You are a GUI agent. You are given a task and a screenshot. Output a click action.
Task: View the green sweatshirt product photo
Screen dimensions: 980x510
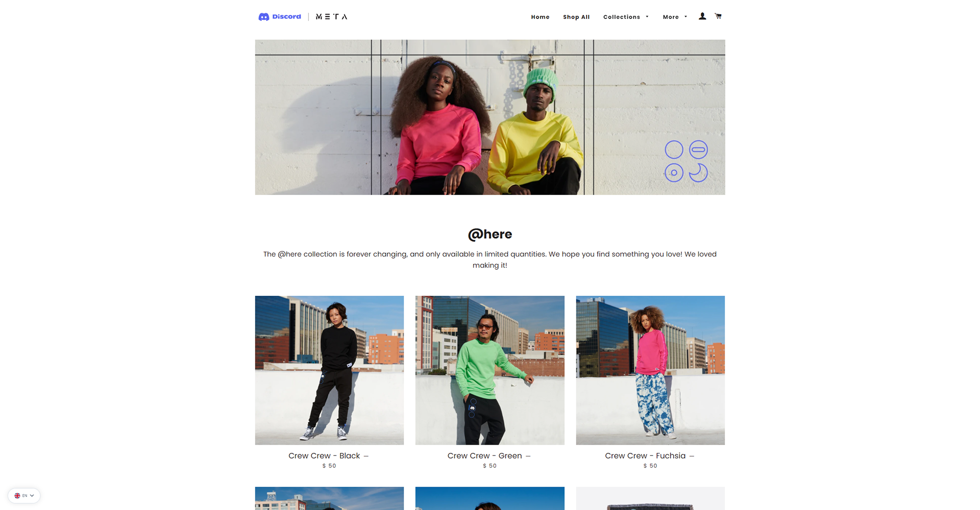pyautogui.click(x=490, y=370)
